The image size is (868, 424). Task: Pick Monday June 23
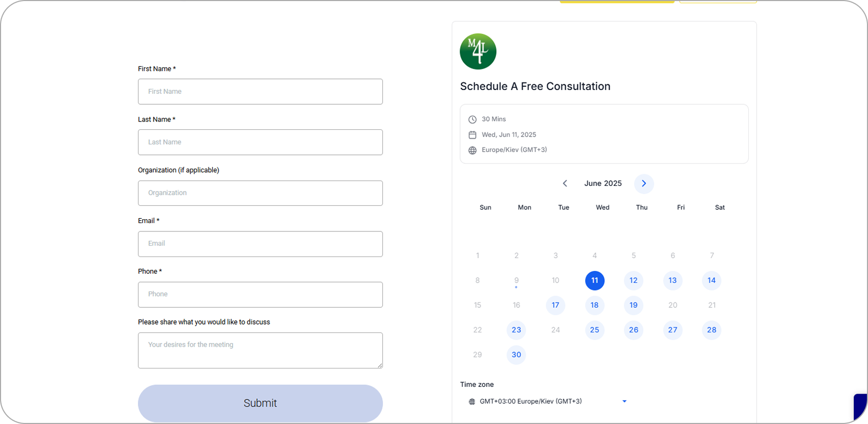[517, 330]
